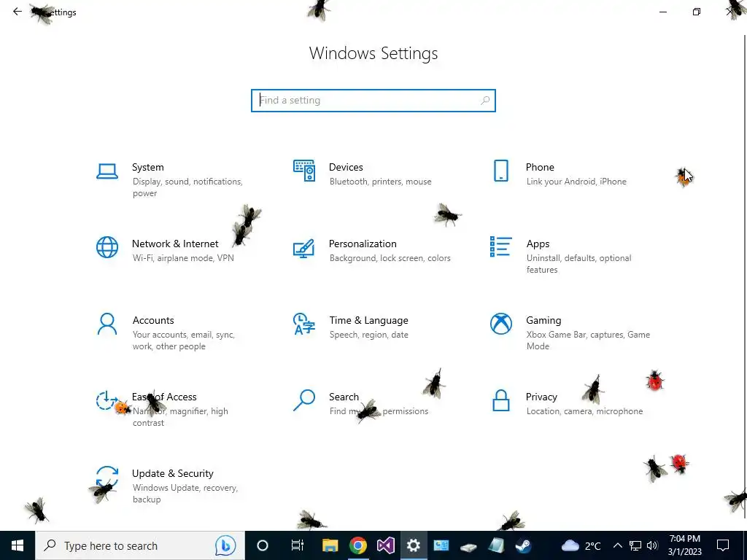Image resolution: width=747 pixels, height=560 pixels.
Task: Open the System settings title
Action: (x=147, y=167)
